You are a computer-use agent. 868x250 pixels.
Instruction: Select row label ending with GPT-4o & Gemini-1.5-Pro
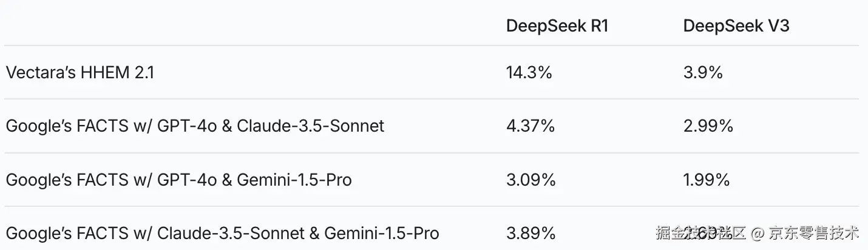pos(178,180)
